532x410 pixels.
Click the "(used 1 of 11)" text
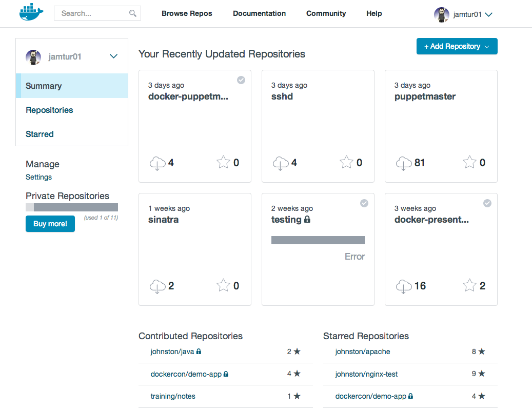pyautogui.click(x=101, y=218)
